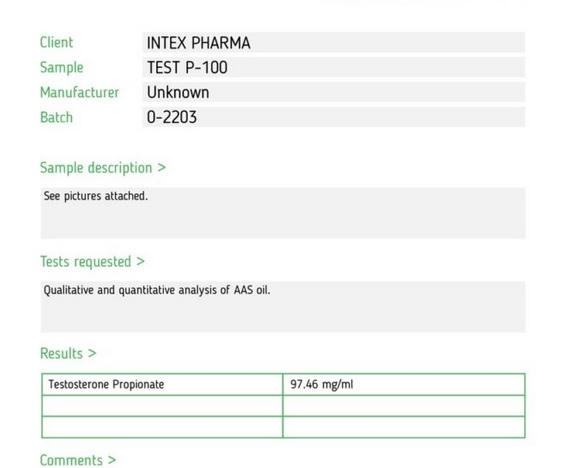Viewport: 568px width, 468px height.
Task: Select the Testosterone Propionate table cell
Action: (x=162, y=384)
